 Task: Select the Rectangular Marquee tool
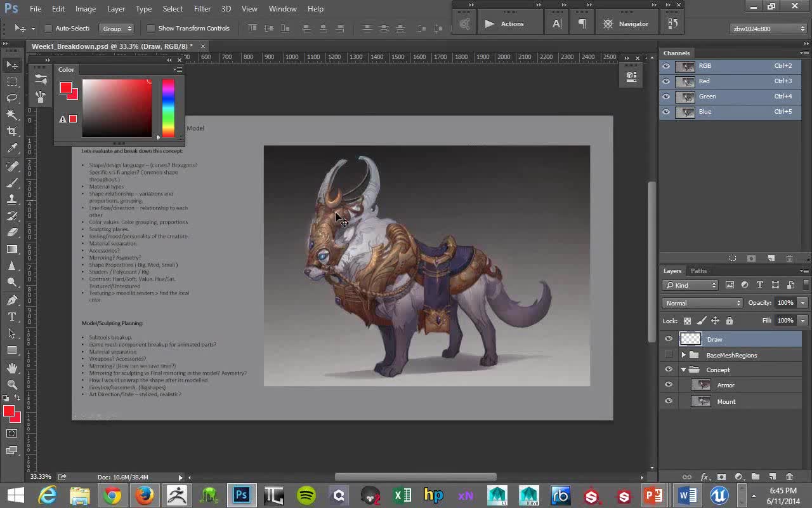12,81
